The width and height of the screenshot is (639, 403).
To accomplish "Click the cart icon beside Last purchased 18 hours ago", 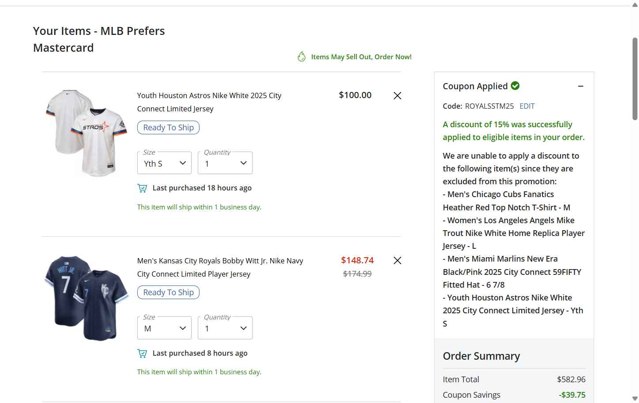I will click(x=142, y=188).
